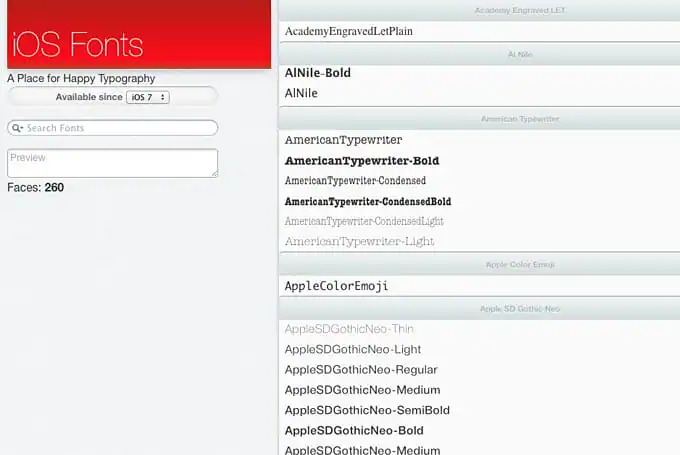The height and width of the screenshot is (455, 680).
Task: Select AppleSDGothicNeo-Thin font
Action: click(349, 329)
